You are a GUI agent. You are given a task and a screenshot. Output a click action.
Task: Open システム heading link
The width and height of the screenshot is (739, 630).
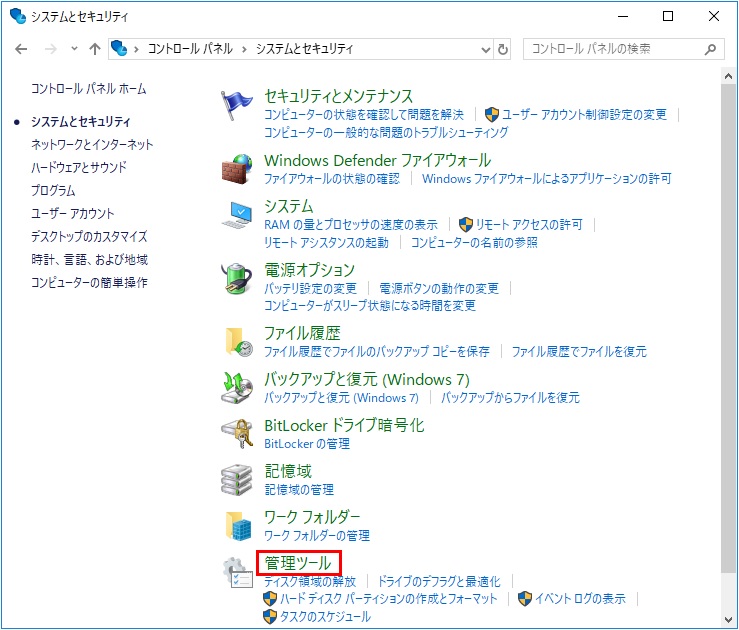(288, 206)
